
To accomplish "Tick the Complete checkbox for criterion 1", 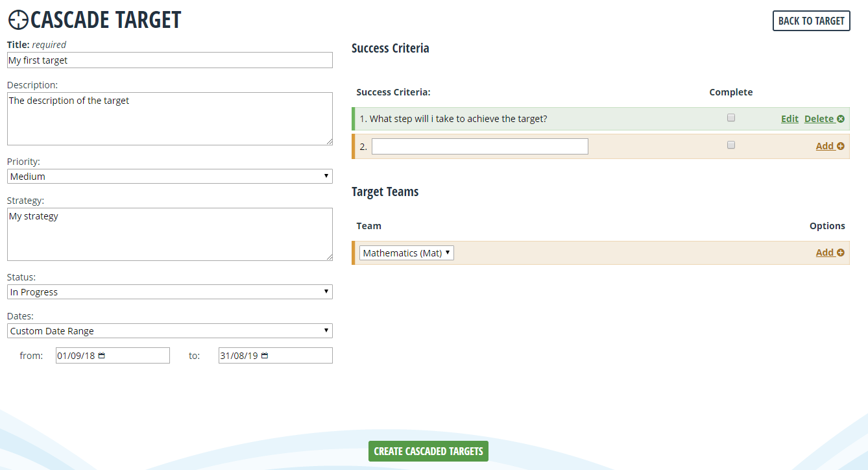I will coord(731,118).
